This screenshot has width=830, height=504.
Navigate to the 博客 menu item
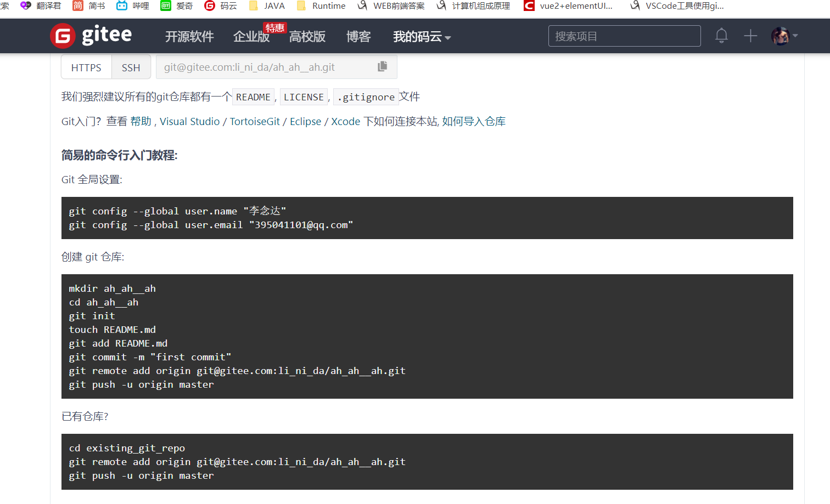coord(358,36)
